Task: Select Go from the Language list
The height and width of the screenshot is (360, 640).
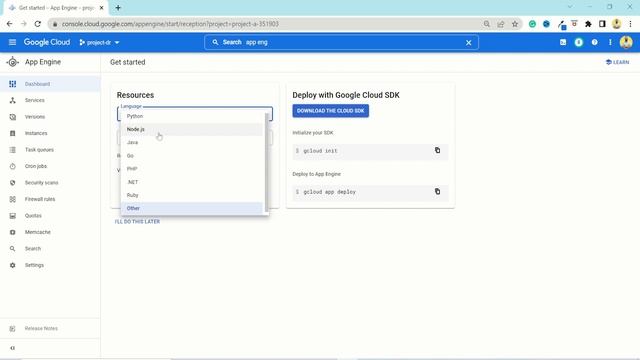Action: point(192,156)
